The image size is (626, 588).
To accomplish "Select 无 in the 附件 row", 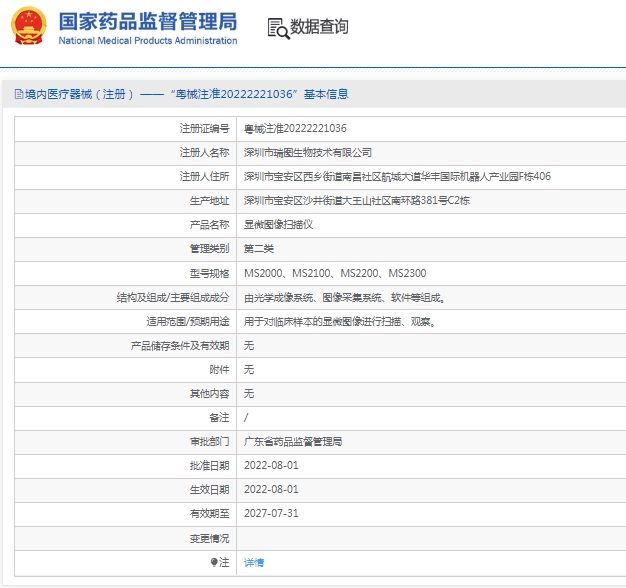I will (249, 370).
